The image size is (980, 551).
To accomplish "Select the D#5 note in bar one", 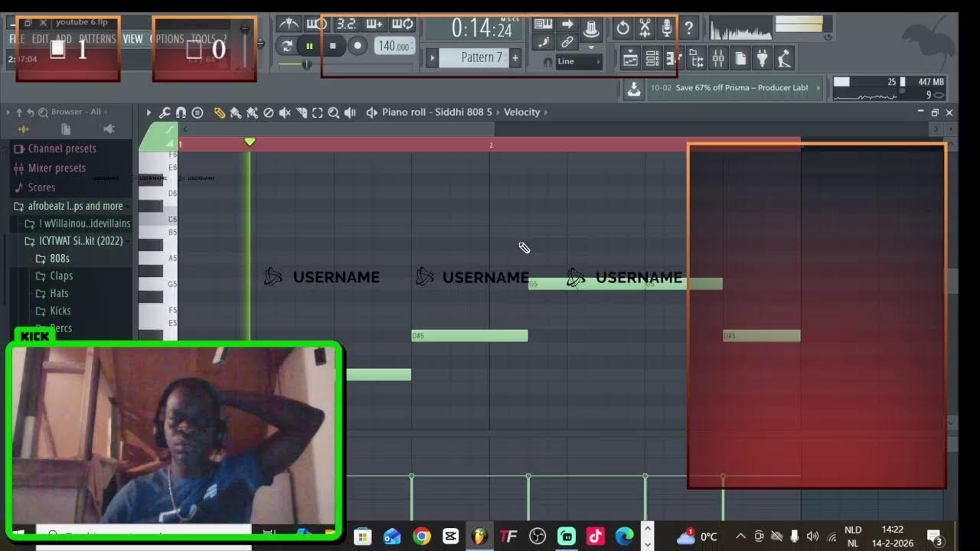I will pos(469,335).
